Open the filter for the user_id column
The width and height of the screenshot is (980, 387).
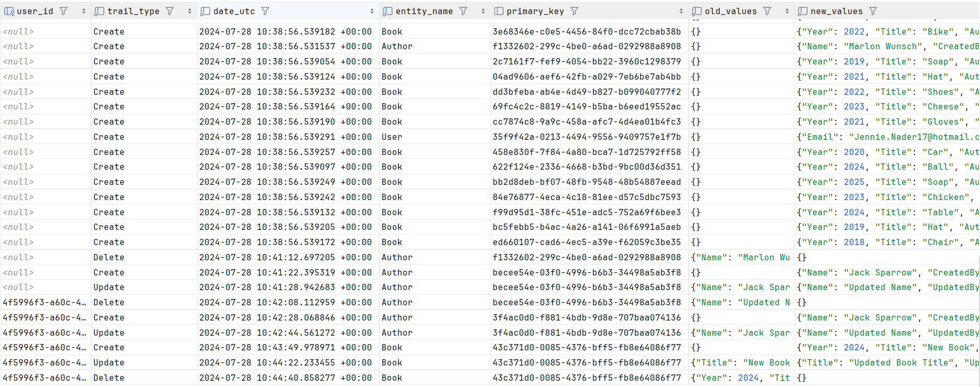63,11
